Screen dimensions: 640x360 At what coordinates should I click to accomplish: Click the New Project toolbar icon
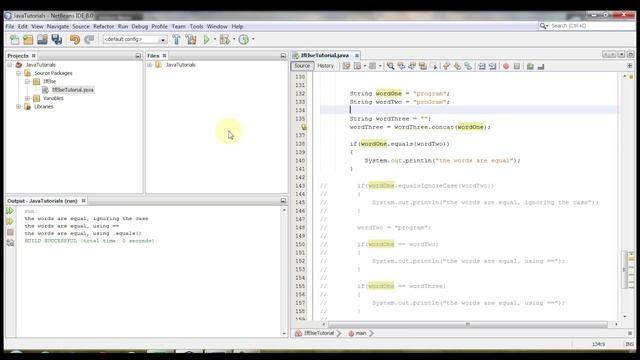pyautogui.click(x=28, y=40)
